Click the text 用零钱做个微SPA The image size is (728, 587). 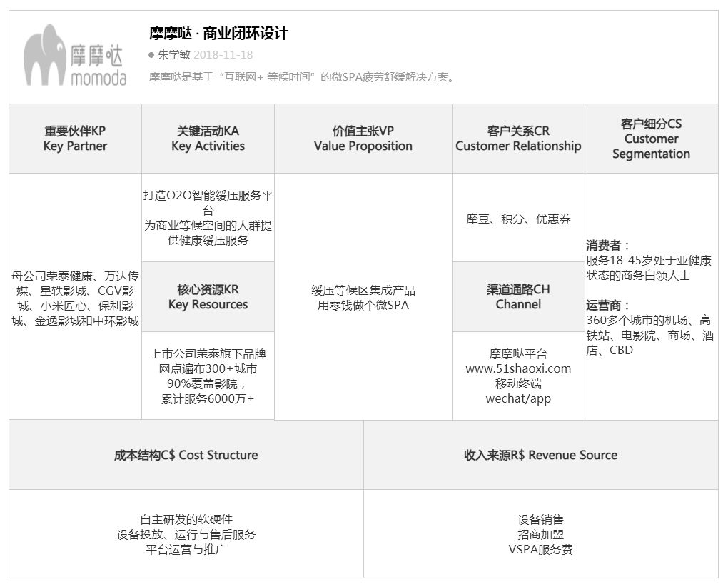(363, 306)
